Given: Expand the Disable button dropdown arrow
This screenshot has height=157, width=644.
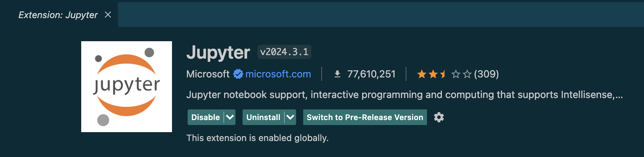Looking at the screenshot, I should pyautogui.click(x=230, y=117).
